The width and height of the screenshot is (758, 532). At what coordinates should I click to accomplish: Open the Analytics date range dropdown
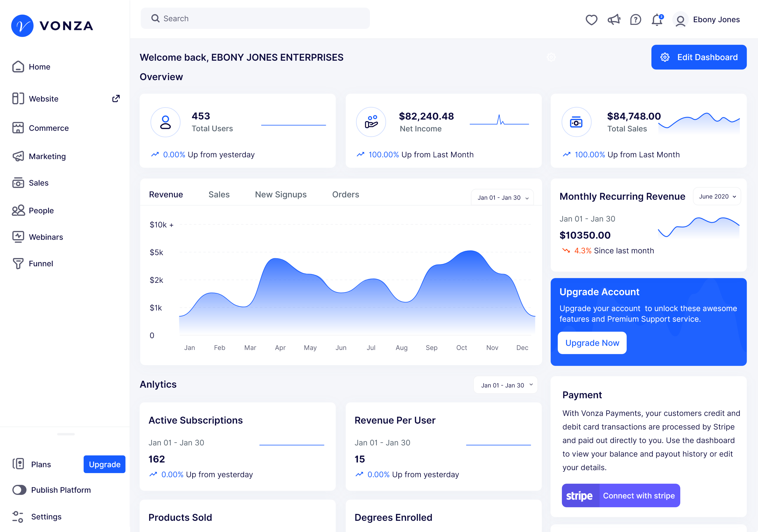(x=506, y=385)
